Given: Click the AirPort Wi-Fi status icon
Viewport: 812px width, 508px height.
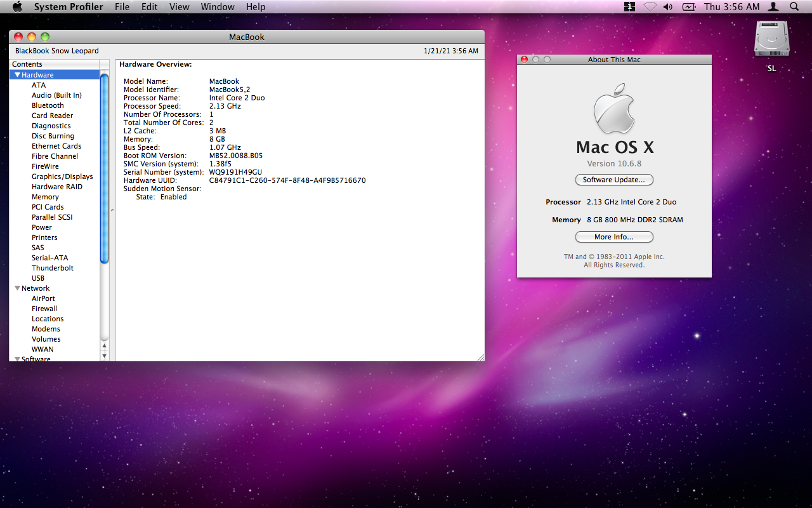Looking at the screenshot, I should [650, 6].
